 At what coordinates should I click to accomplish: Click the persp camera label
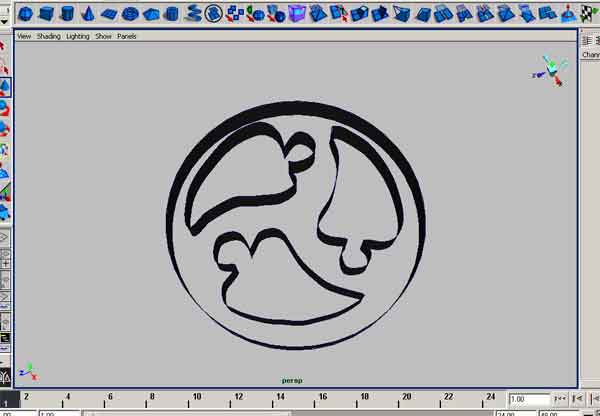click(292, 380)
